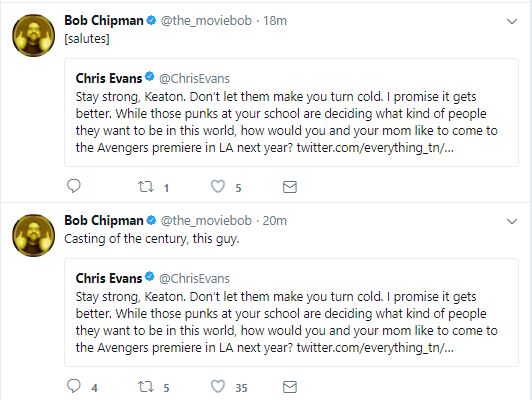Open the 20m tweet's options chevron
Image resolution: width=532 pixels, height=400 pixels.
[512, 222]
